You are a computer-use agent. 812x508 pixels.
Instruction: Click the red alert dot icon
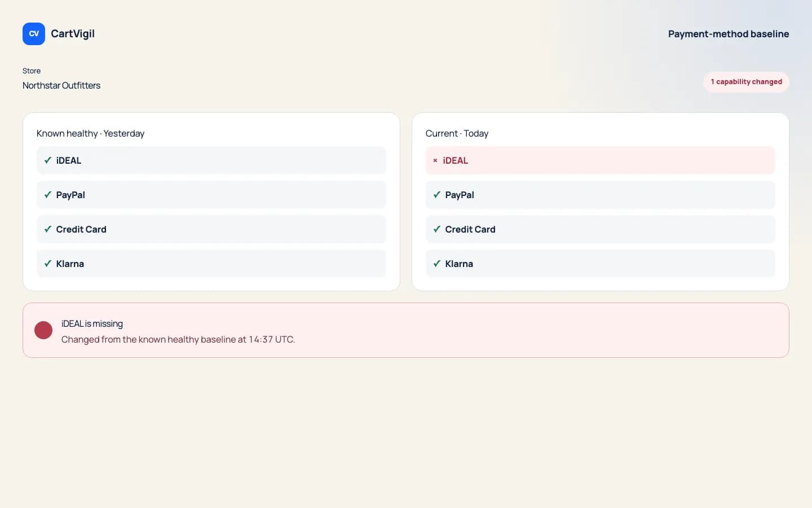coord(43,330)
